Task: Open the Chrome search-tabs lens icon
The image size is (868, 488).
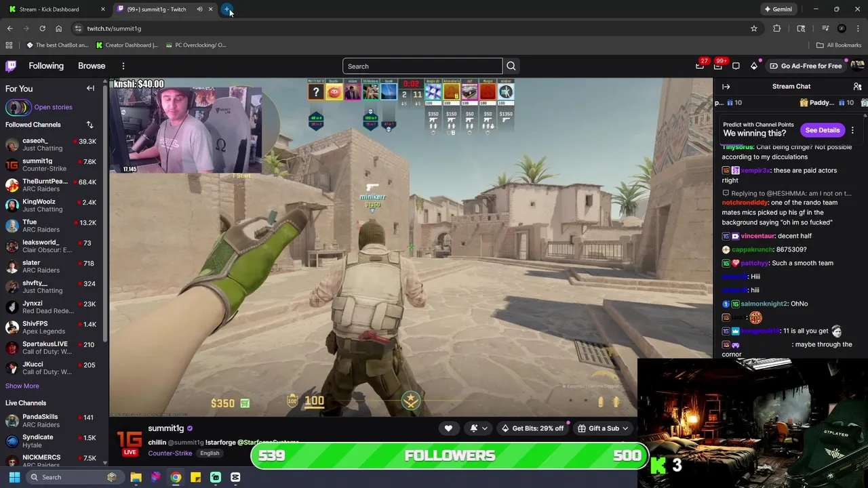Action: [x=801, y=28]
